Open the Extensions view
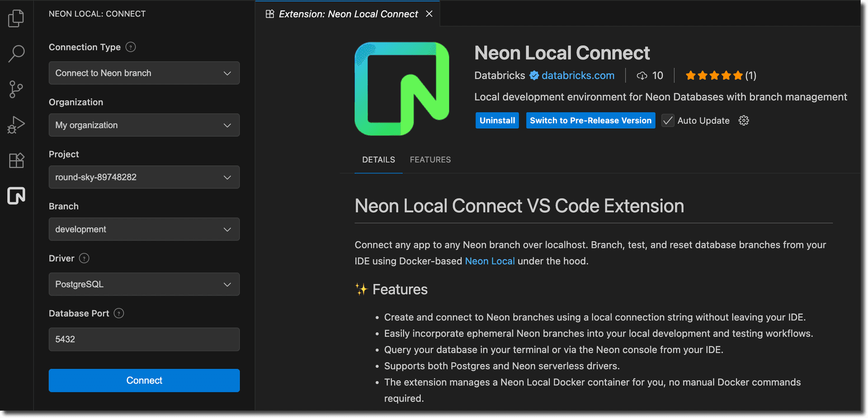Viewport: 868px width, 418px height. tap(16, 160)
